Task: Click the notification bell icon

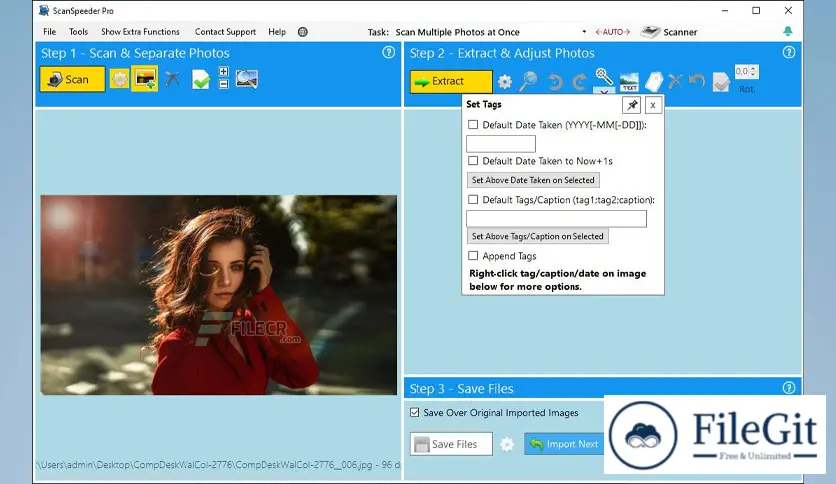Action: pyautogui.click(x=787, y=31)
